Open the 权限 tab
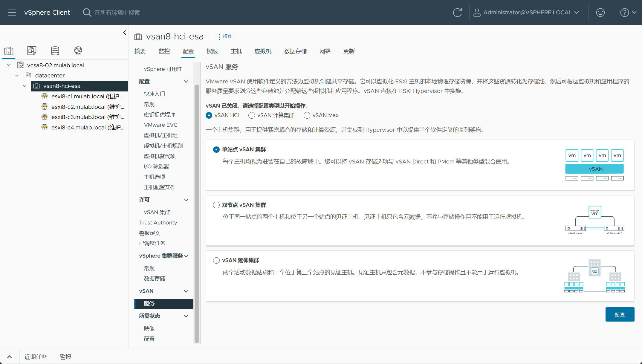The height and width of the screenshot is (364, 642). pos(212,51)
